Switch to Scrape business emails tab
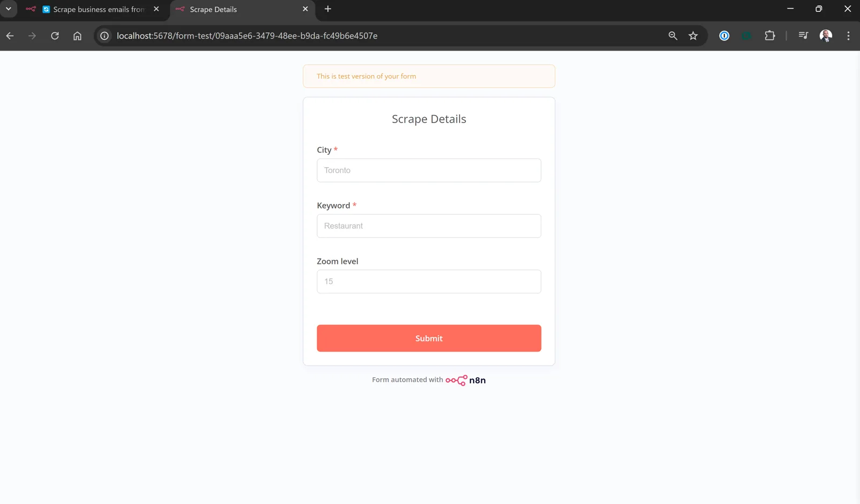Viewport: 860px width, 504px height. click(x=93, y=9)
